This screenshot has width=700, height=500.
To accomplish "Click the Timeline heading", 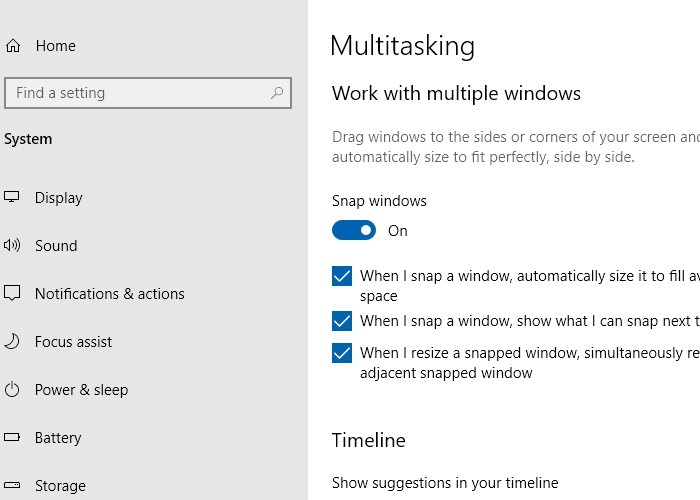I will point(369,440).
